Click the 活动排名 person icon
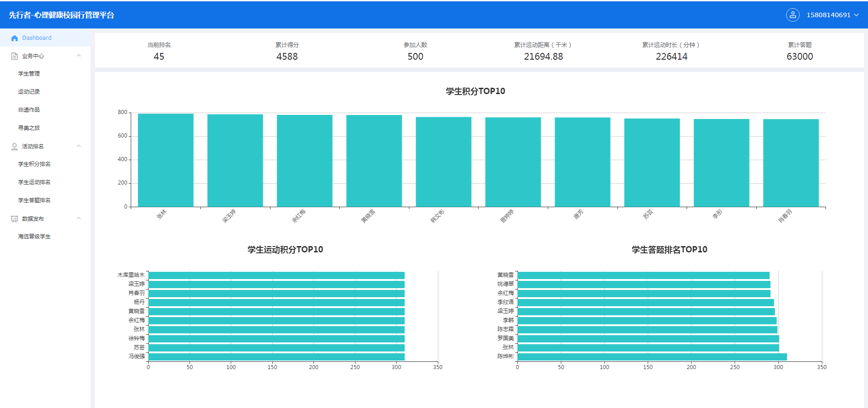 pos(14,147)
